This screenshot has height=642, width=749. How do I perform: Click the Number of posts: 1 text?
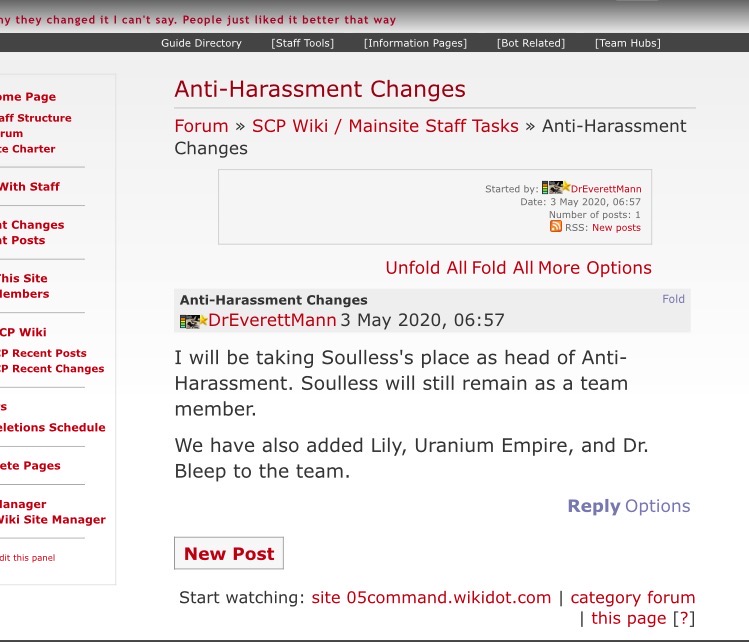[x=595, y=215]
